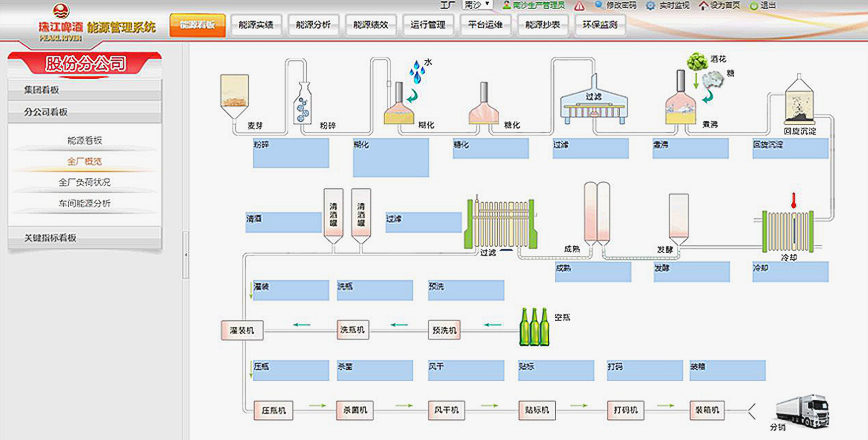Select 全厂负荷状况 in the sidebar
Image resolution: width=868 pixels, height=440 pixels.
pos(85,182)
